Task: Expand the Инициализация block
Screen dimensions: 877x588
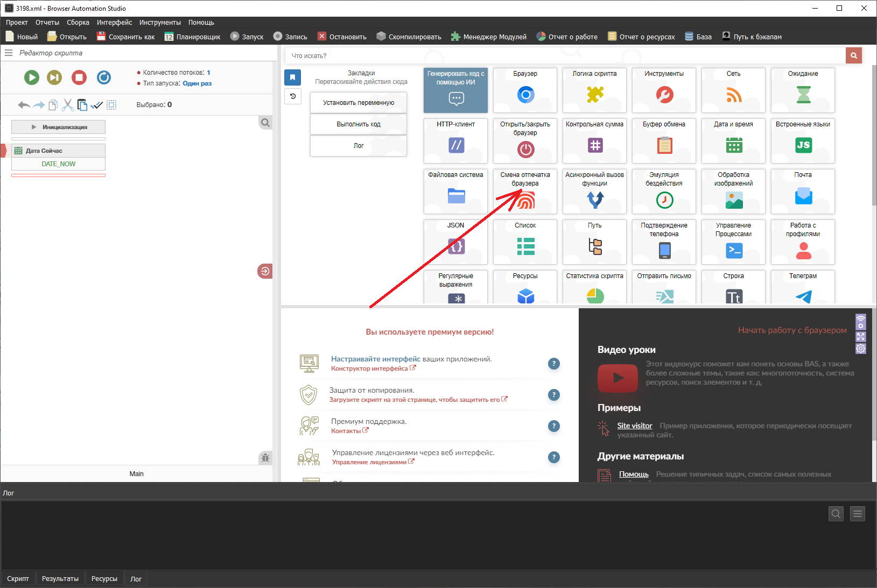Action: [58, 127]
